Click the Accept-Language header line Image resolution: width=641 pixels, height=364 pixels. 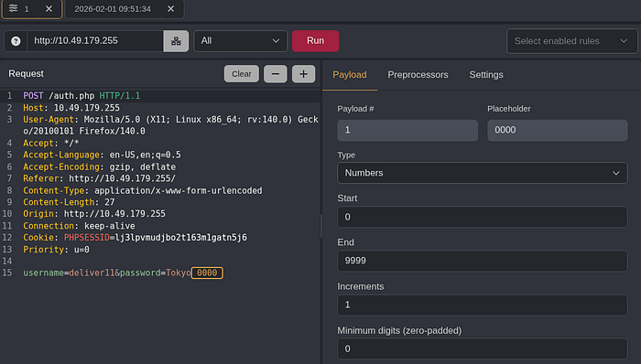(102, 155)
